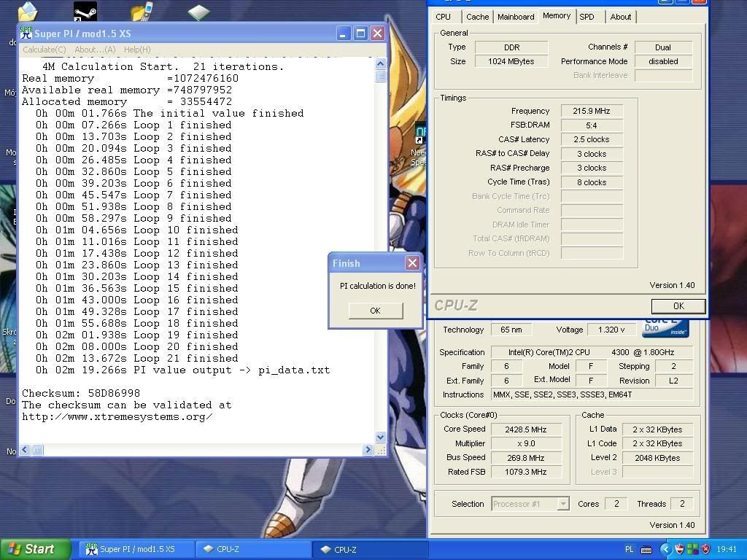The width and height of the screenshot is (747, 560).
Task: Click OK in the CPU-Z Memory window
Action: [x=678, y=306]
